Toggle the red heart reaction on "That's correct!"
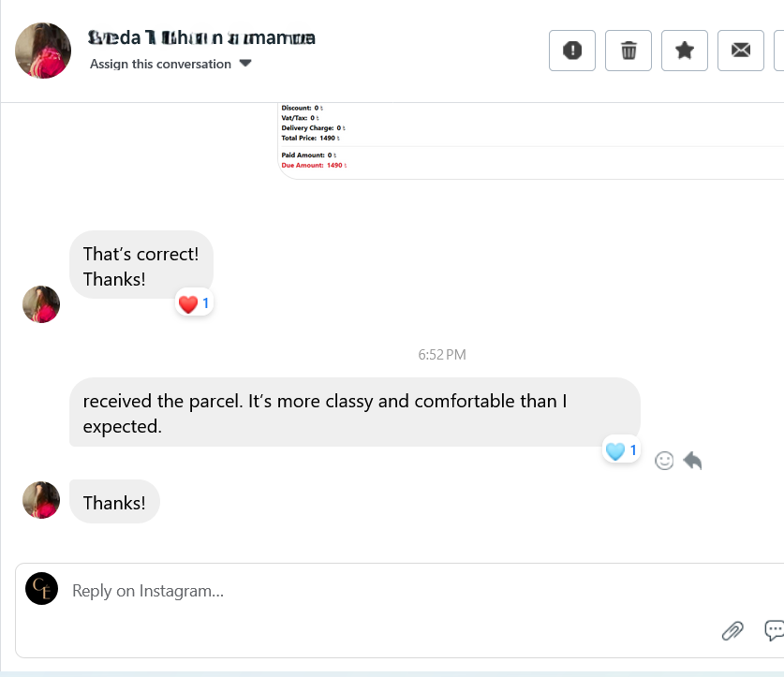 pyautogui.click(x=194, y=303)
